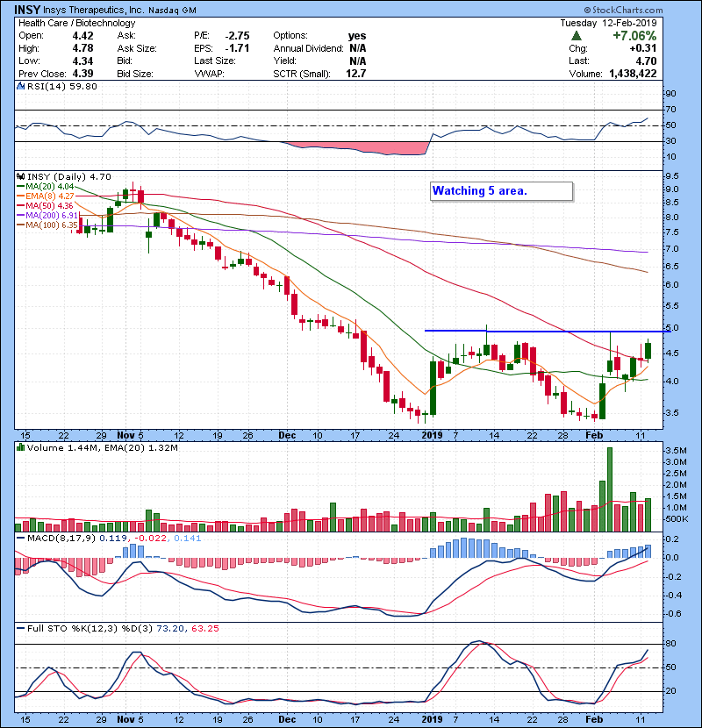Image resolution: width=702 pixels, height=728 pixels.
Task: Click the 'Dec' label under the price chart
Action: [287, 436]
